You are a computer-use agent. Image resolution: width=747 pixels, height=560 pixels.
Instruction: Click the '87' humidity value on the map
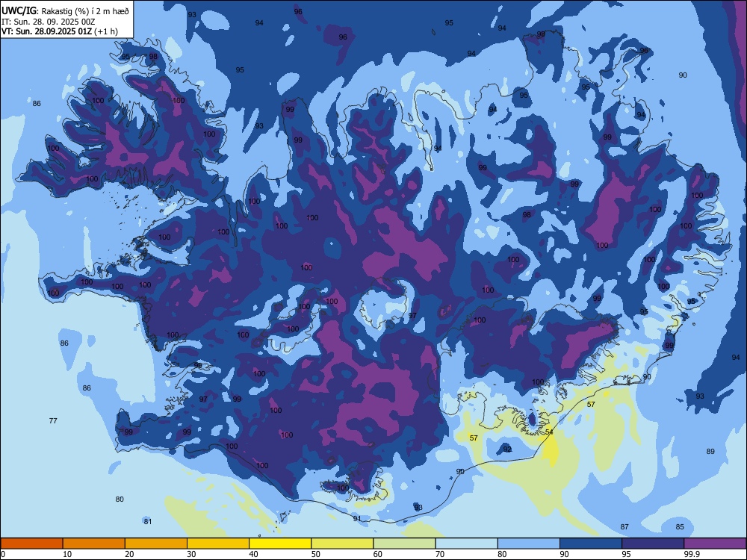click(x=624, y=526)
